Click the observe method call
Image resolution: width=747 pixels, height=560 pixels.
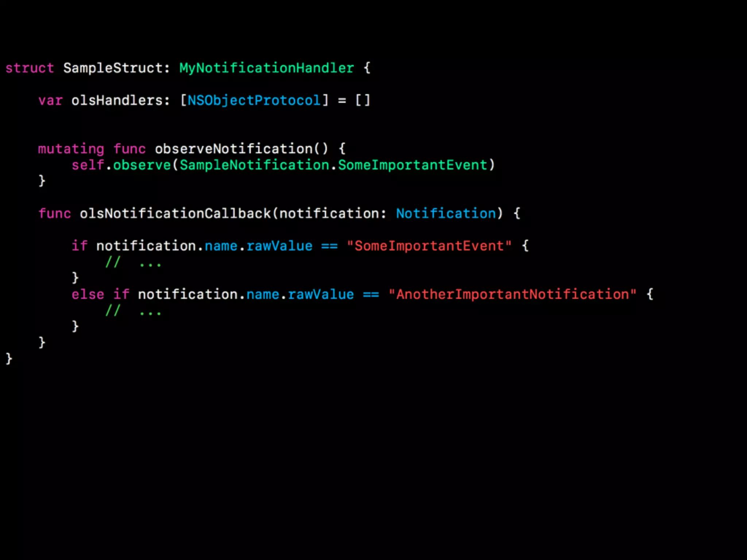[142, 165]
